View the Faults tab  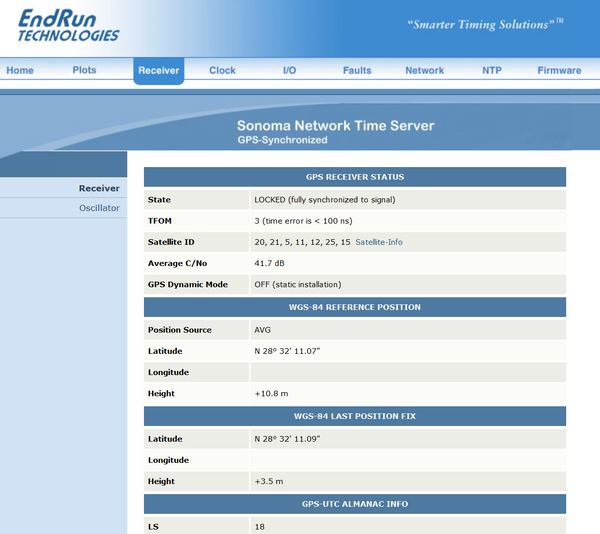357,70
